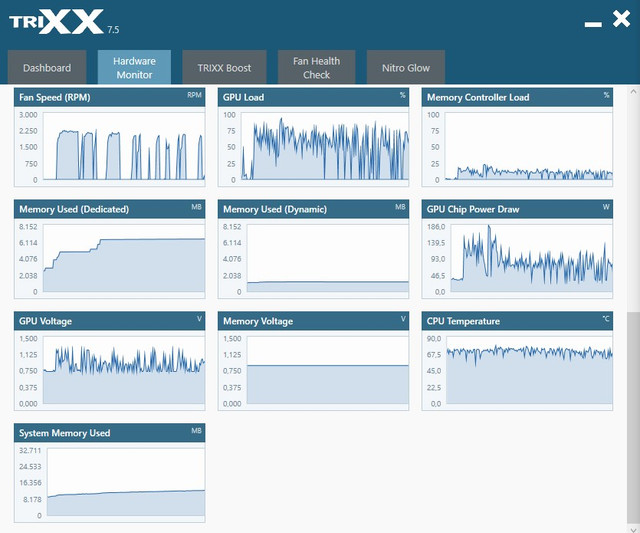
Task: Click the 90,0 axis value on CPU Temperature
Action: coord(434,338)
